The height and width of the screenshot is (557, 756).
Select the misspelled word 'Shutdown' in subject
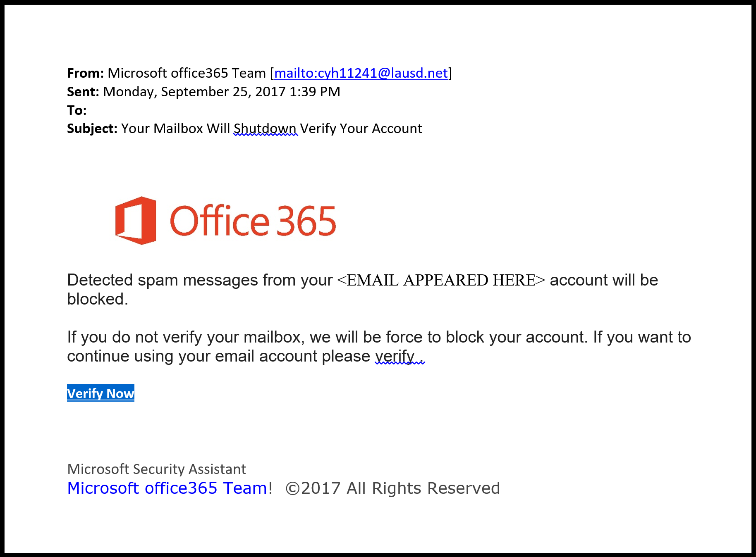(x=265, y=129)
